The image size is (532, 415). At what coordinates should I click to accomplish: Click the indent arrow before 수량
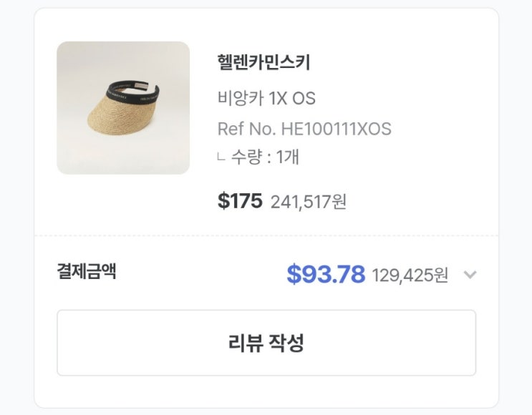221,156
